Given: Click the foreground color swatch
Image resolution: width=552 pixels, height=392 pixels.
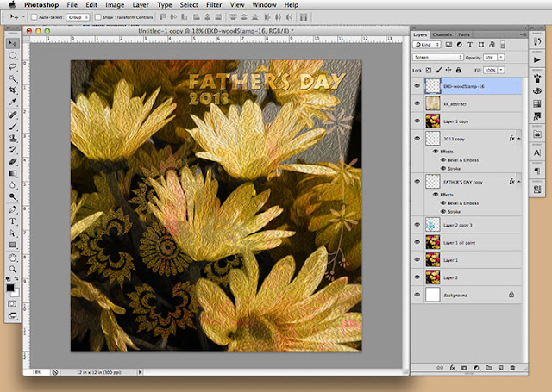Looking at the screenshot, I should [11, 289].
